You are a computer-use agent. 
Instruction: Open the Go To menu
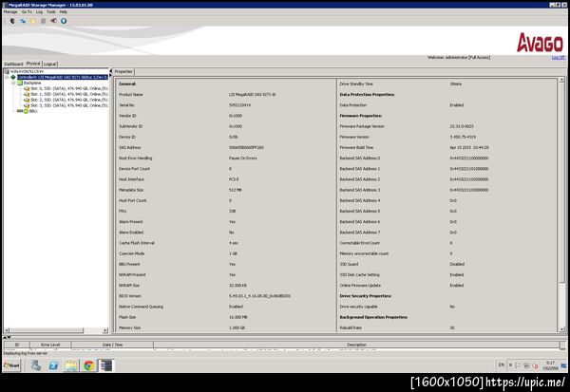click(27, 12)
